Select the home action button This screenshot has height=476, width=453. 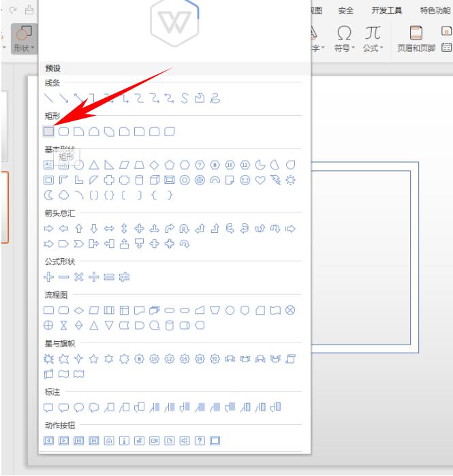coord(109,440)
